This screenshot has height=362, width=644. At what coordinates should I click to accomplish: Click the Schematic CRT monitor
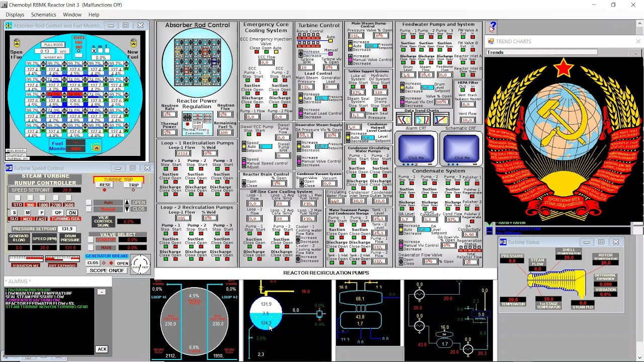(461, 148)
